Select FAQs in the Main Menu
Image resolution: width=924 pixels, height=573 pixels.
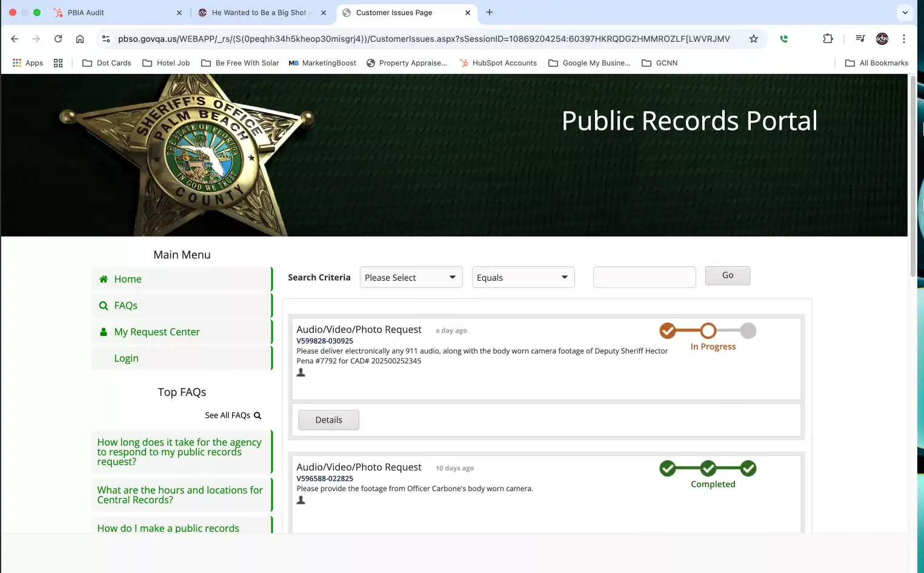click(x=126, y=306)
